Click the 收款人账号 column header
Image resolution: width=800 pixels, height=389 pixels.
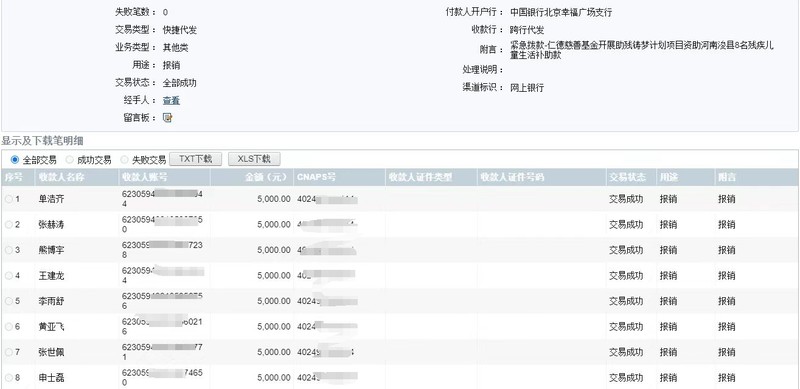click(x=145, y=177)
